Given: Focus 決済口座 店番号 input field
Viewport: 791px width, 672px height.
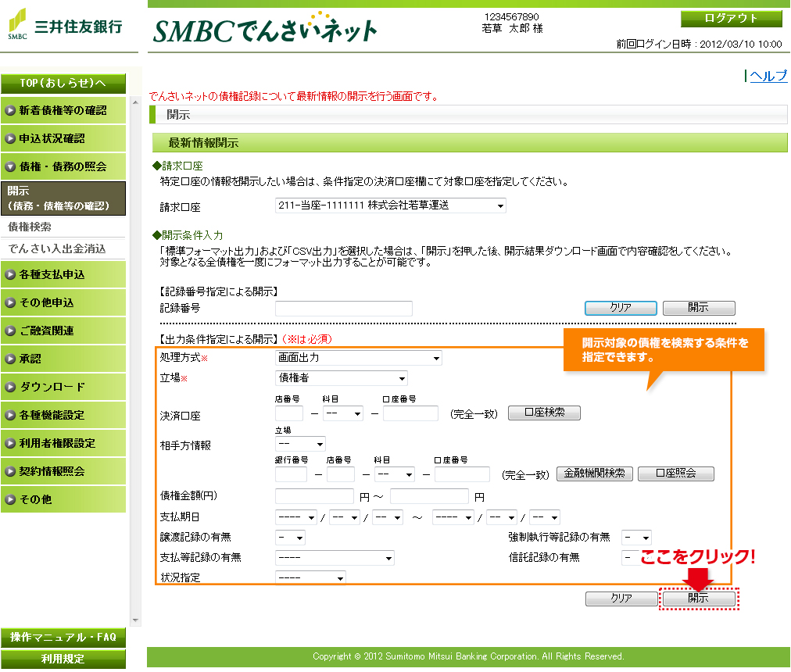Looking at the screenshot, I should point(289,413).
